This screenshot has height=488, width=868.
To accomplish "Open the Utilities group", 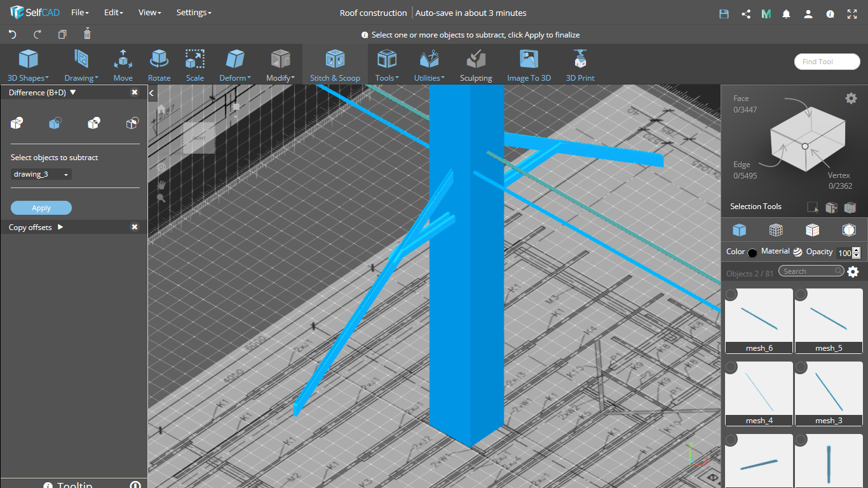I will (429, 65).
